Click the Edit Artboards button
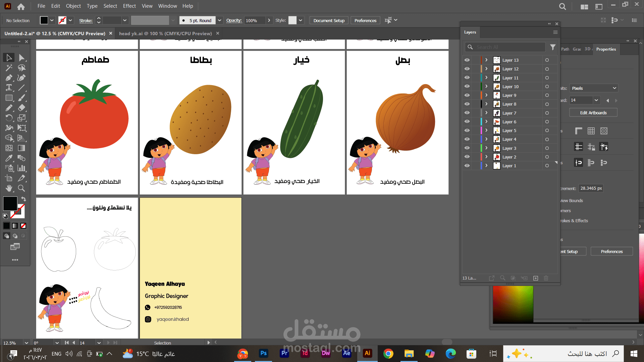Viewport: 644px width, 362px height. click(x=593, y=113)
